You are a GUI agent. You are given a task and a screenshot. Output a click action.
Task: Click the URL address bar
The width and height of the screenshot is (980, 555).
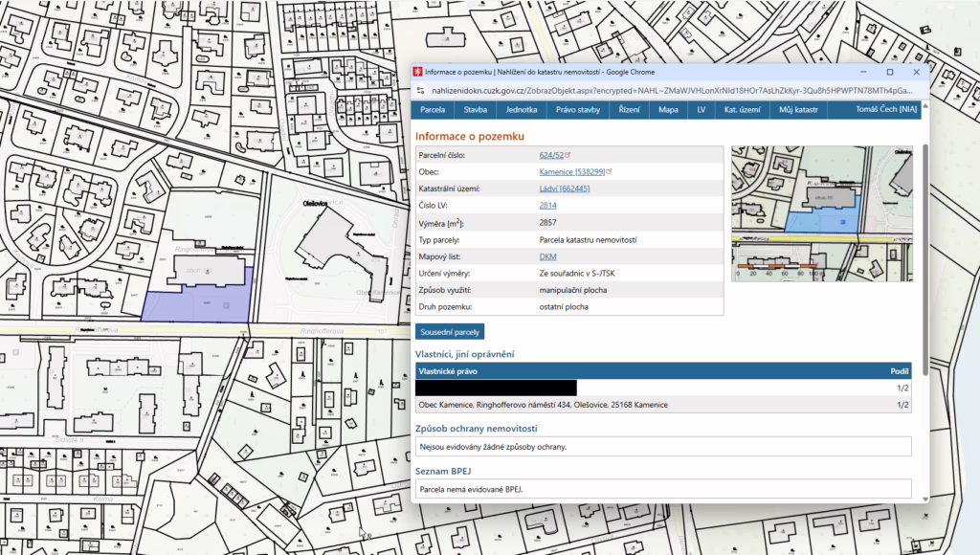click(x=671, y=91)
